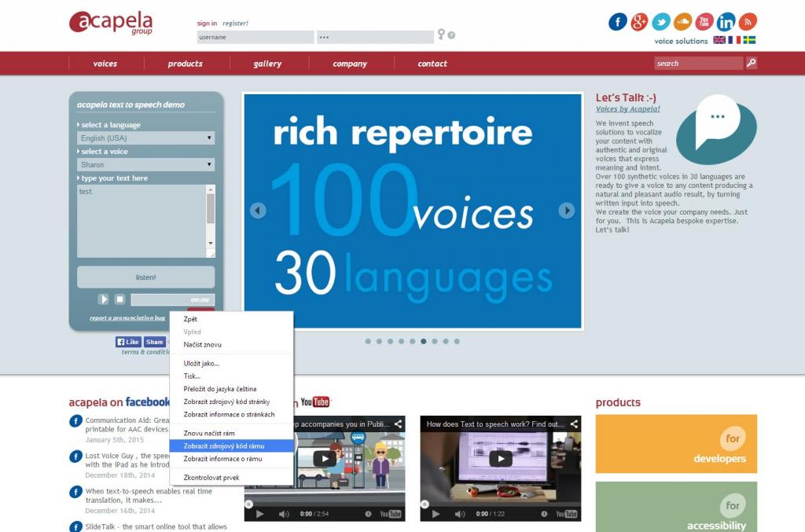Click the Google Plus icon
Image resolution: width=805 pixels, height=532 pixels.
pyautogui.click(x=640, y=22)
